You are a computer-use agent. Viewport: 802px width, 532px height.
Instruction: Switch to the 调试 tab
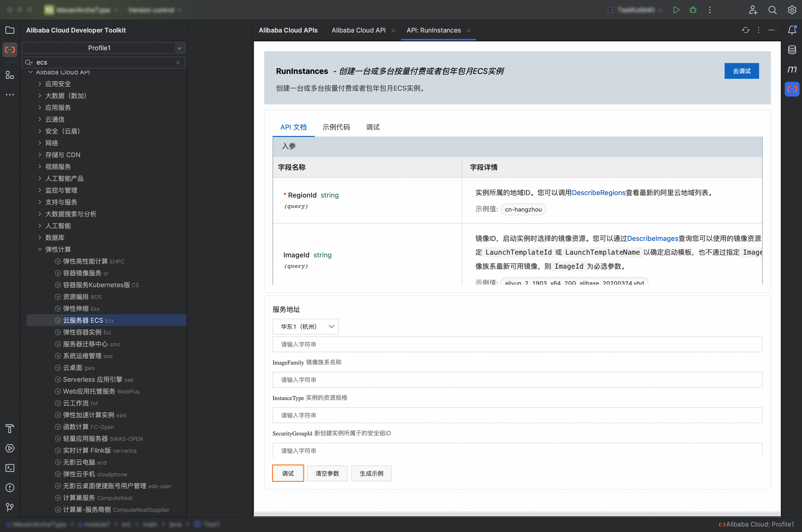click(372, 127)
